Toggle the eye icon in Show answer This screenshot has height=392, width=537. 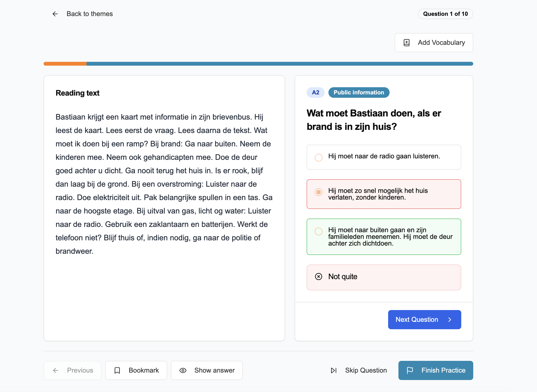183,370
